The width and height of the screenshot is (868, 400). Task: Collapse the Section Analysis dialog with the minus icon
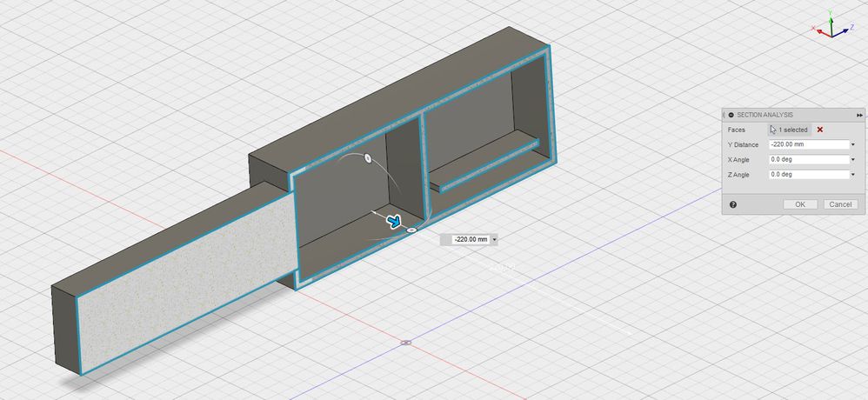(x=731, y=115)
